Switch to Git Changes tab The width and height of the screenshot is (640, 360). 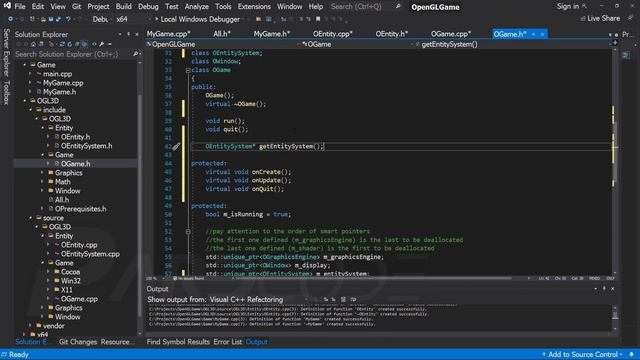tap(78, 342)
